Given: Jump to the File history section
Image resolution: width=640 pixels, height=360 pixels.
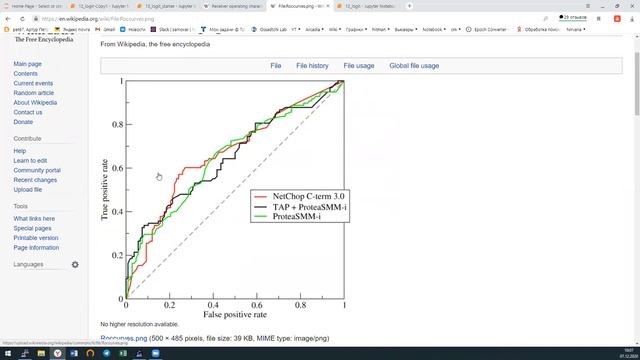Looking at the screenshot, I should [312, 66].
